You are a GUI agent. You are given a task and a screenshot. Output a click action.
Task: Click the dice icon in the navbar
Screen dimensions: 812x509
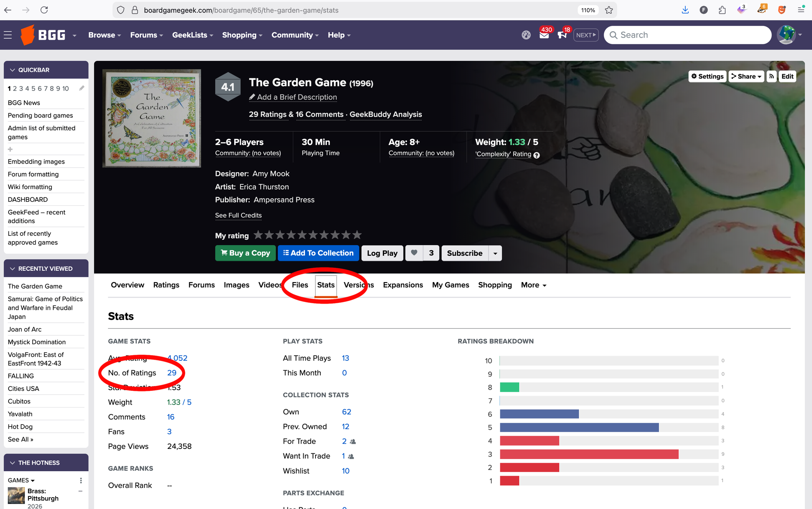pyautogui.click(x=526, y=35)
